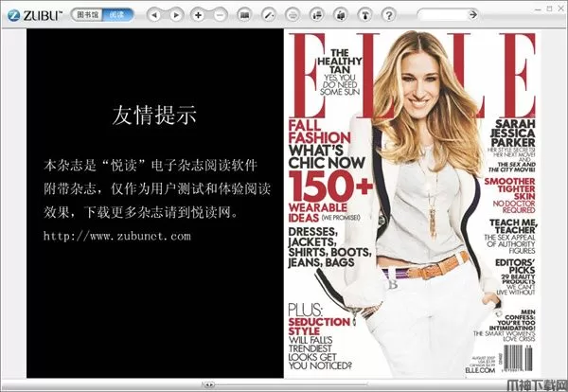
Task: Click the SARAH JESSICA PARKER headline
Action: 512,133
